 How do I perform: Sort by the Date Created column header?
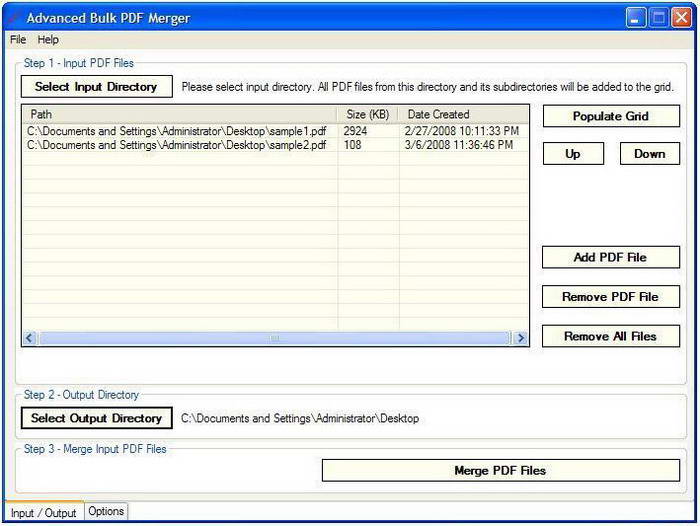(463, 114)
